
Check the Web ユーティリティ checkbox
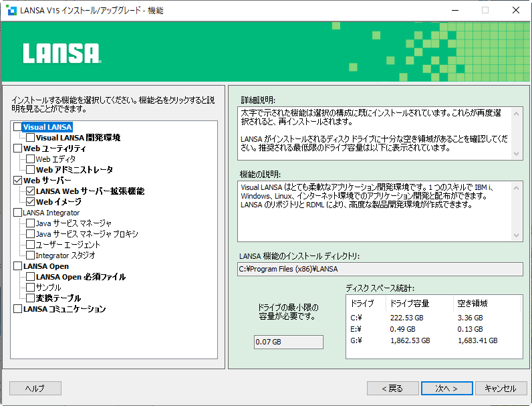coord(17,148)
